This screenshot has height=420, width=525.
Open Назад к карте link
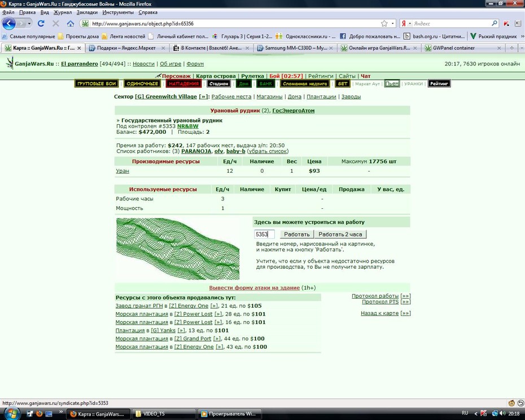point(379,313)
